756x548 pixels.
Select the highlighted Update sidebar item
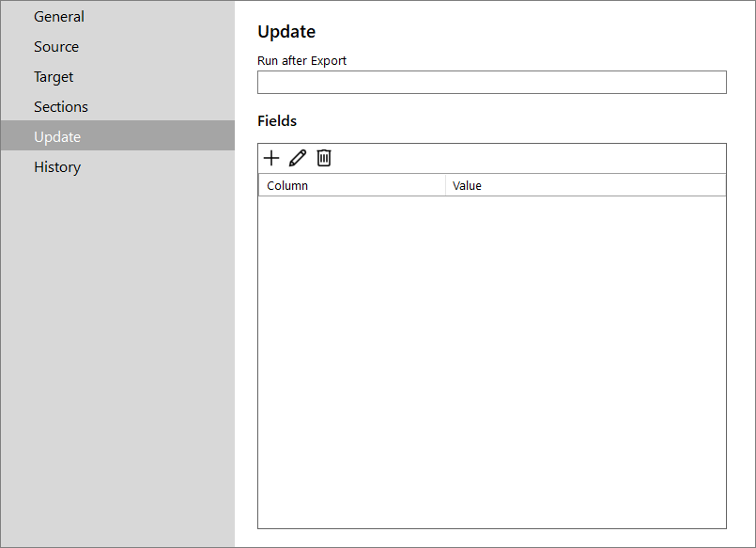click(x=117, y=136)
